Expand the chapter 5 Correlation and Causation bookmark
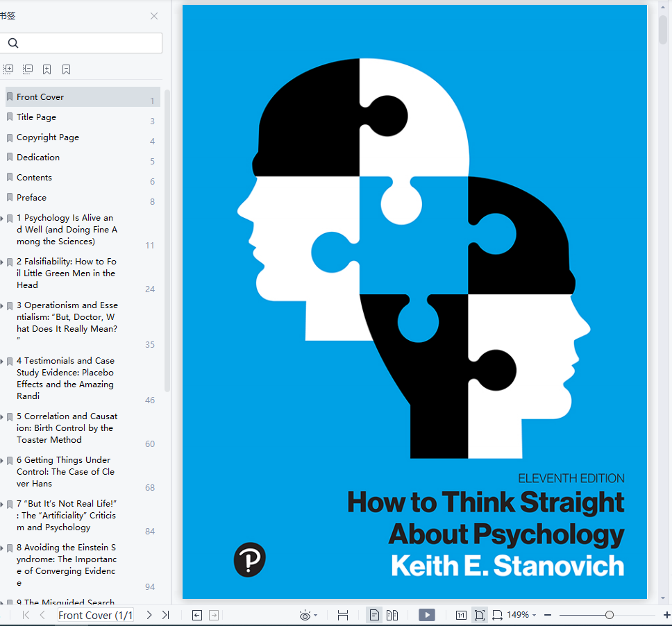 click(x=1, y=417)
